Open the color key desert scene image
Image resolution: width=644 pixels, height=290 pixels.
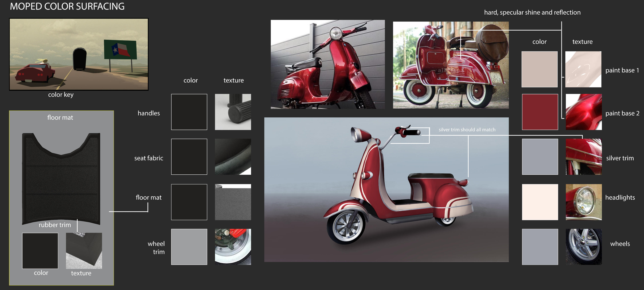pos(79,54)
